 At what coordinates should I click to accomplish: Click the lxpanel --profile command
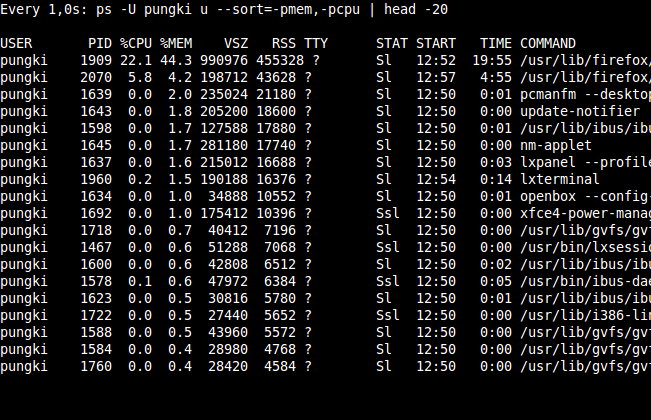[x=585, y=163]
